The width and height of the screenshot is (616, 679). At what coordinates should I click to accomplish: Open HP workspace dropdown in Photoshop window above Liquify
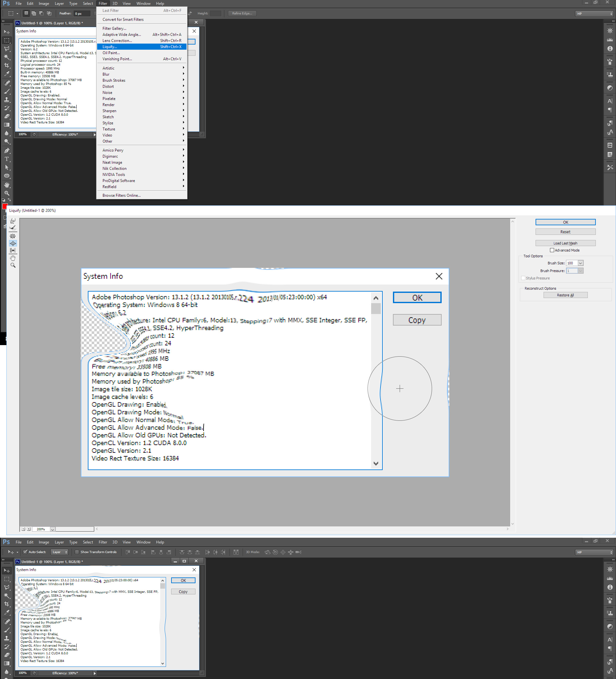(594, 13)
